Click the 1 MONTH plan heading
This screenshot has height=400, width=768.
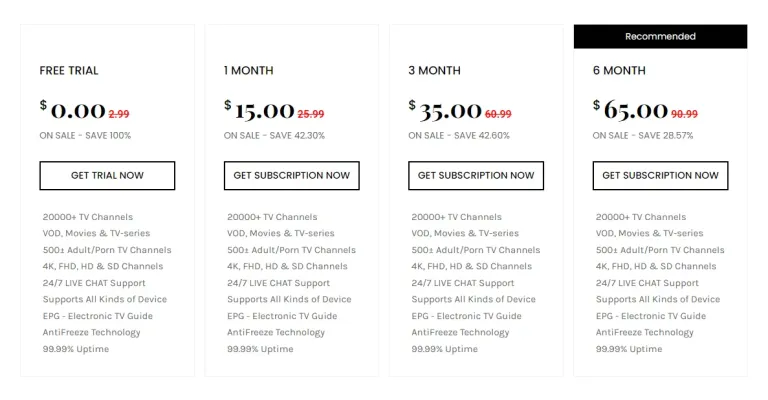pos(249,71)
